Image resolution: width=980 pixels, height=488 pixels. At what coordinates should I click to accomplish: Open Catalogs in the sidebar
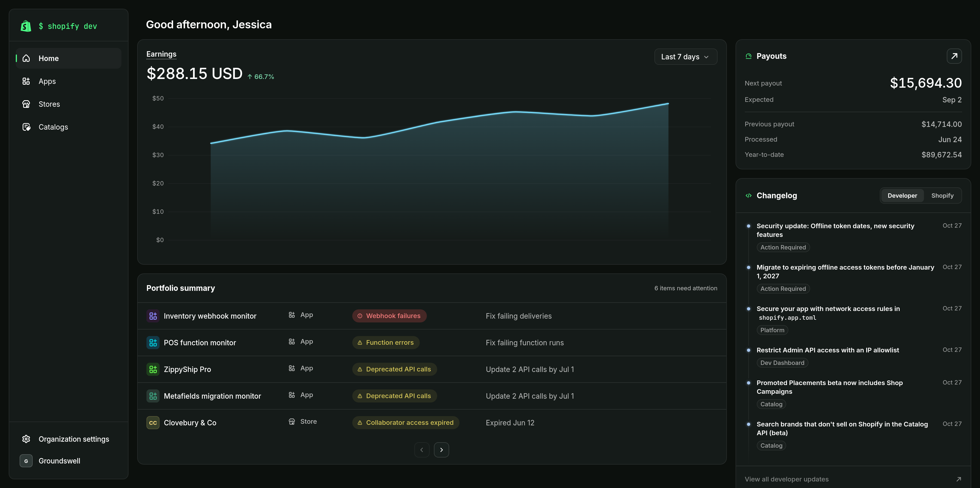click(69, 127)
